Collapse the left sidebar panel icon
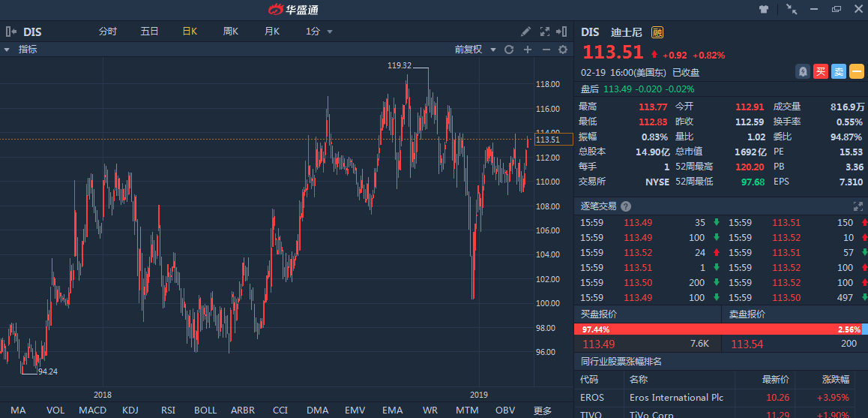Screen dimensions: 868x418 click(10, 32)
